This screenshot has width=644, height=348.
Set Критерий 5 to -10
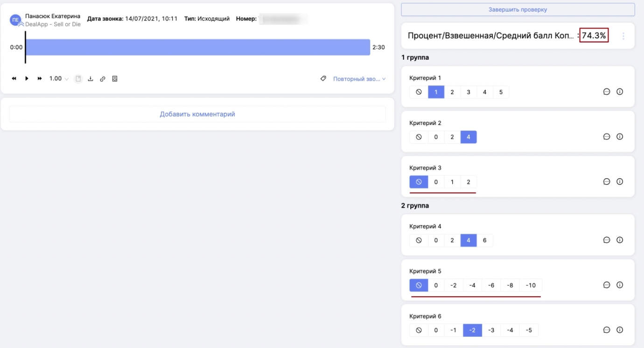point(531,285)
